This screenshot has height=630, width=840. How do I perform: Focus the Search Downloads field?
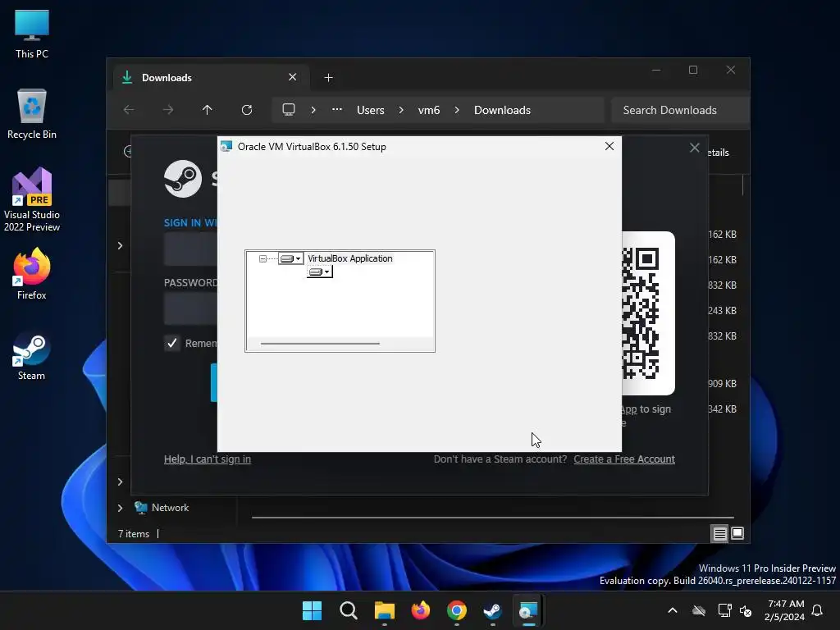click(x=680, y=110)
